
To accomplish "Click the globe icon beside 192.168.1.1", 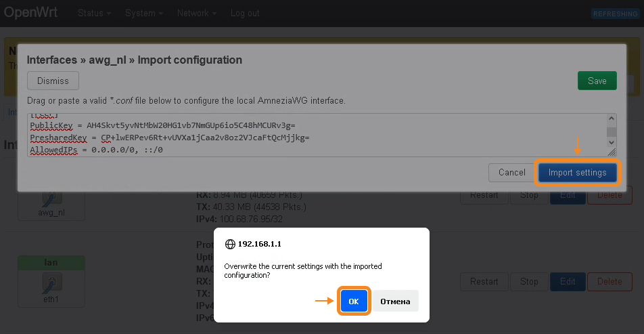I will pyautogui.click(x=230, y=244).
